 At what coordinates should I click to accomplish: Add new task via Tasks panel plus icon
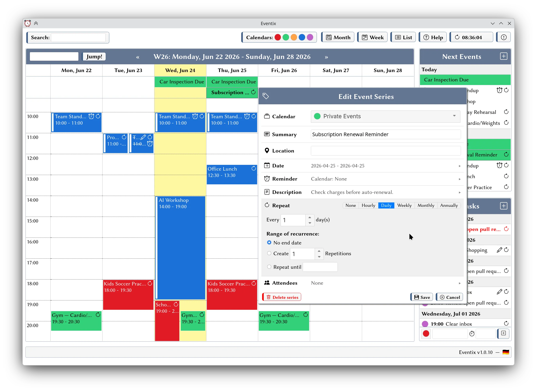click(x=504, y=206)
